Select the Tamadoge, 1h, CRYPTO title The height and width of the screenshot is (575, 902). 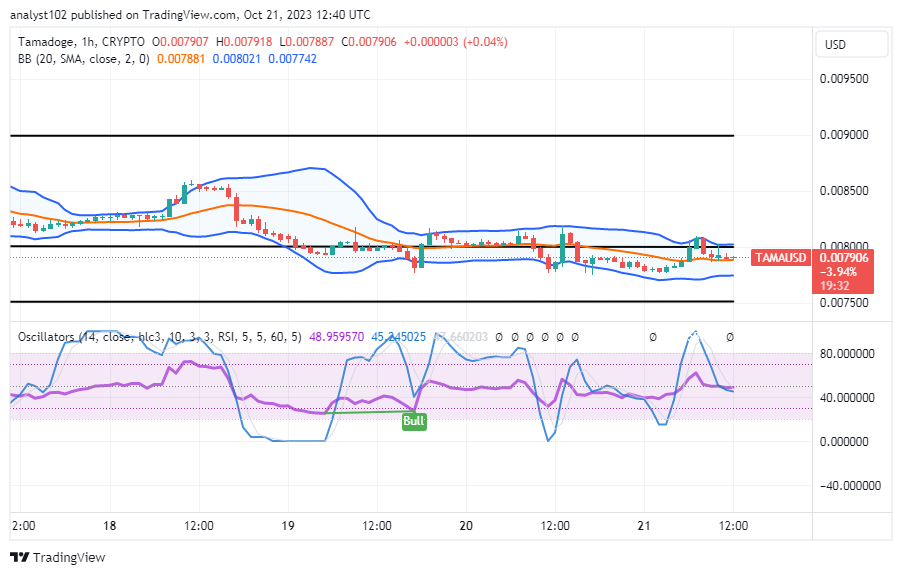[x=81, y=42]
